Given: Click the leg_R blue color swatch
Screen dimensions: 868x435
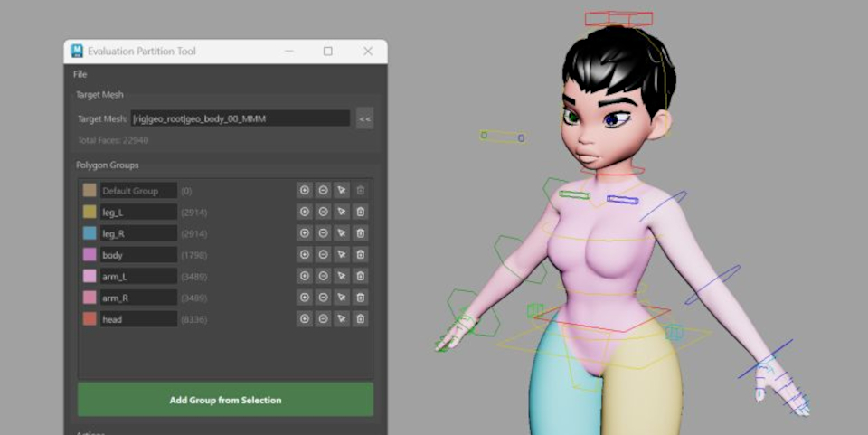Looking at the screenshot, I should pyautogui.click(x=90, y=233).
